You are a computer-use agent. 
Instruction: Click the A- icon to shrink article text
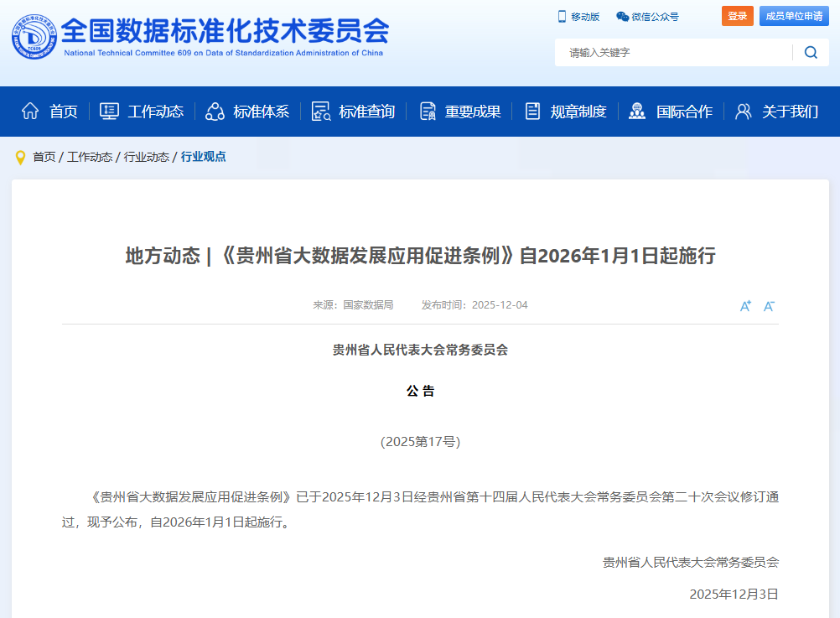click(768, 306)
